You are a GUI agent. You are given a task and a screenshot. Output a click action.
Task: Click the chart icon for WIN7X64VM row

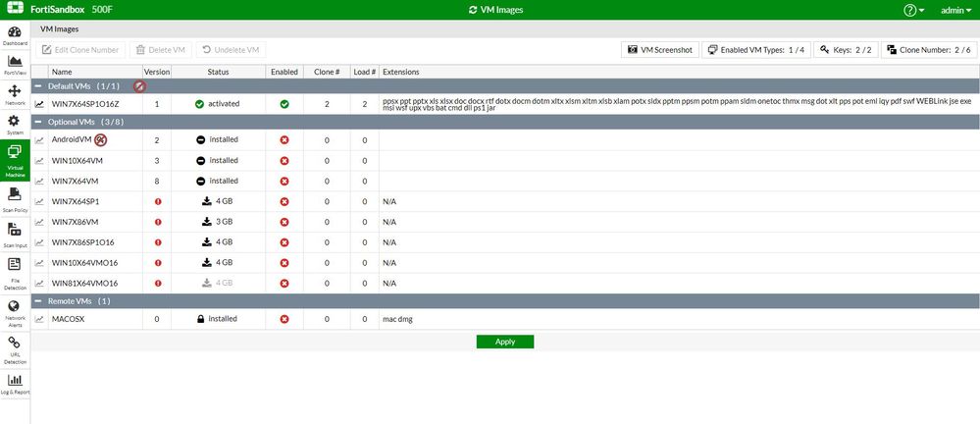click(x=39, y=182)
